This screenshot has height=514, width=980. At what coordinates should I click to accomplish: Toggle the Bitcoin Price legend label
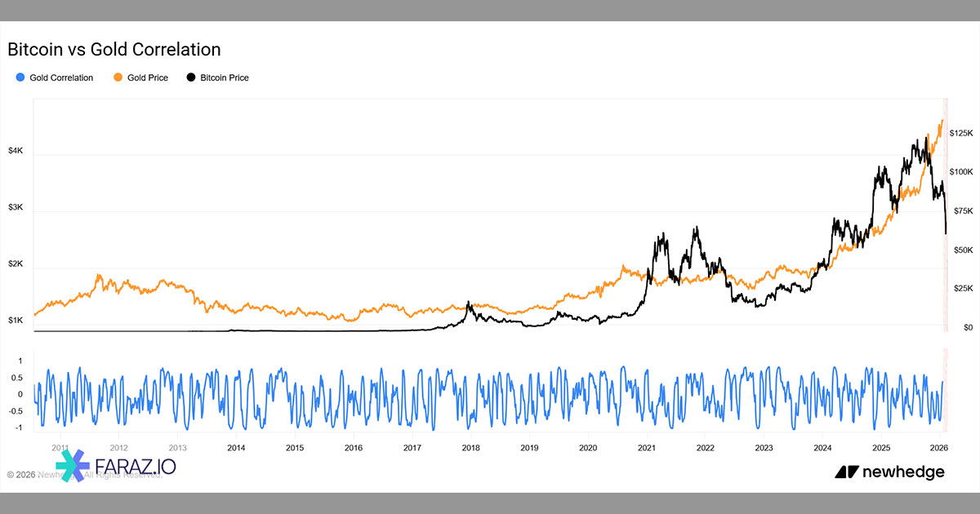point(225,78)
